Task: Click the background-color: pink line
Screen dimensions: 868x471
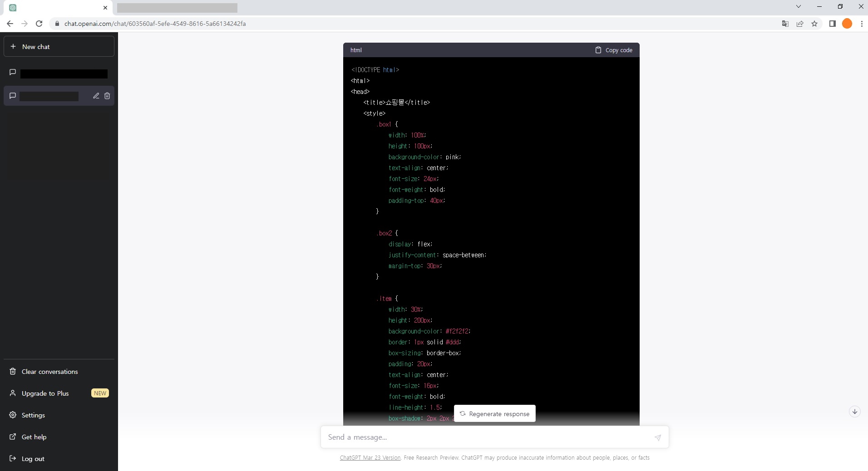Action: coord(425,157)
